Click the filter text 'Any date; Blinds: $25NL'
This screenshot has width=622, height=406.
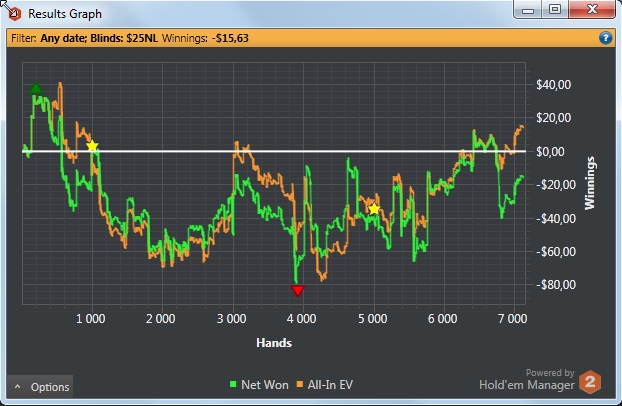pos(99,38)
